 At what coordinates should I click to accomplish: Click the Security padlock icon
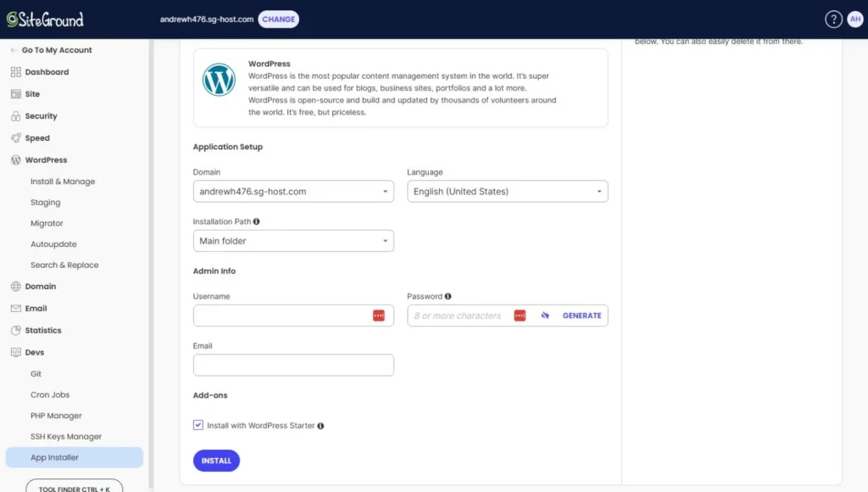tap(15, 116)
